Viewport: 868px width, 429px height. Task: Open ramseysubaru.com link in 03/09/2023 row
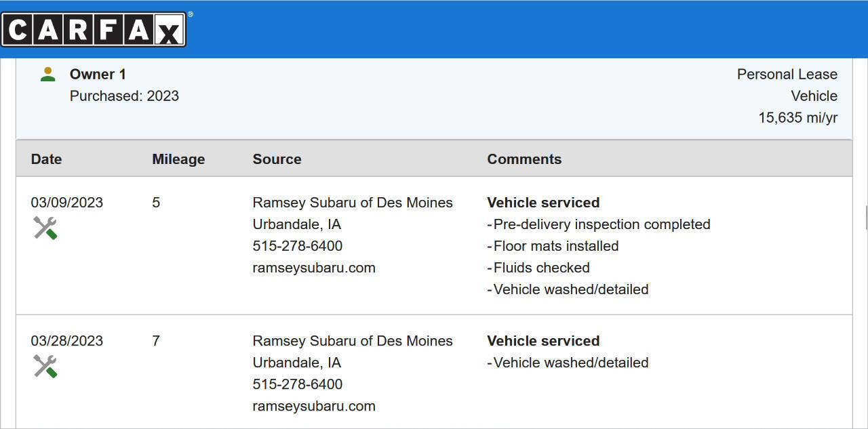coord(314,268)
